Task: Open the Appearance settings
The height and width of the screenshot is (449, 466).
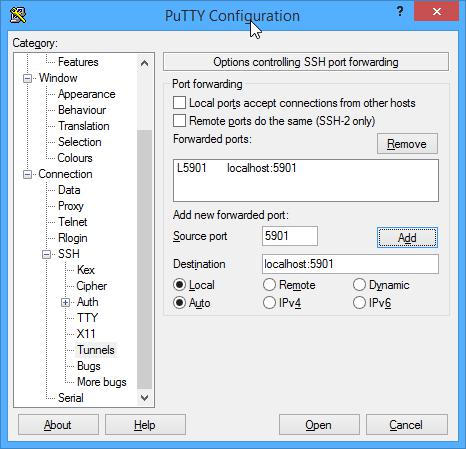Action: (x=87, y=94)
